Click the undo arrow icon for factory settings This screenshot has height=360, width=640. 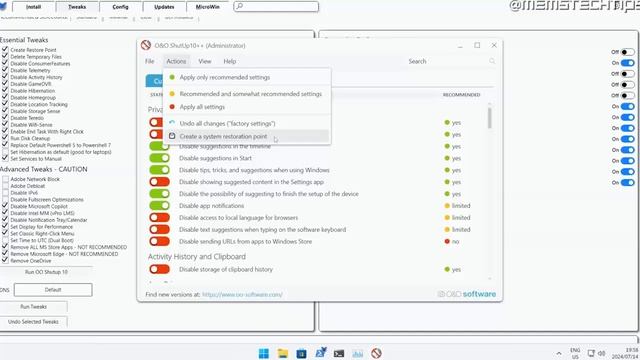tap(172, 123)
